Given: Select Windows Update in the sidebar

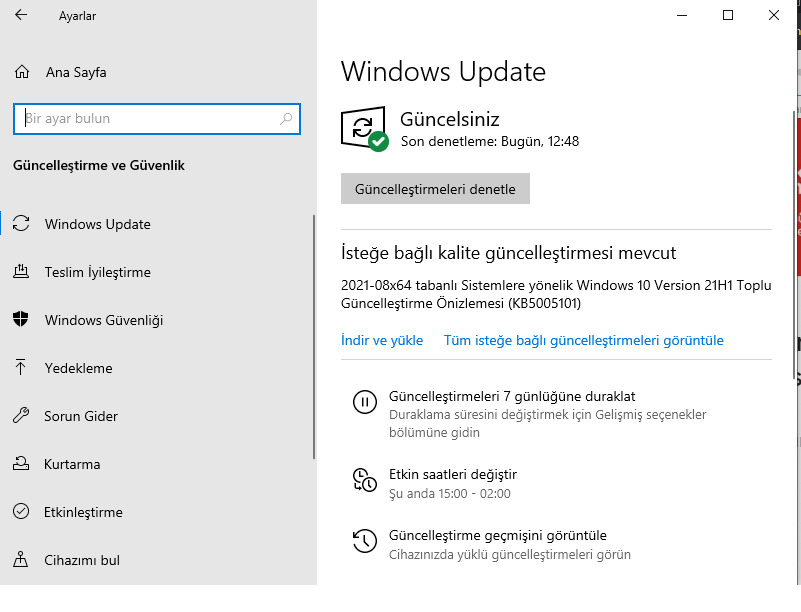Looking at the screenshot, I should [x=98, y=224].
